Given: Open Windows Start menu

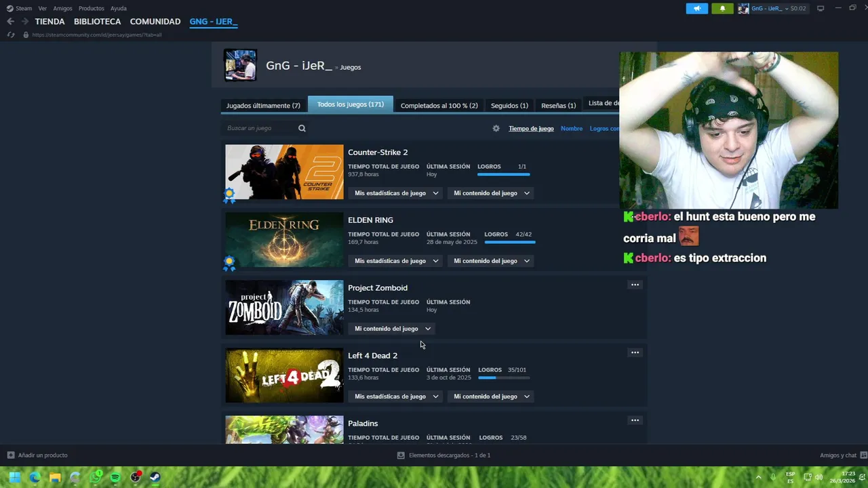Looking at the screenshot, I should pos(14,477).
